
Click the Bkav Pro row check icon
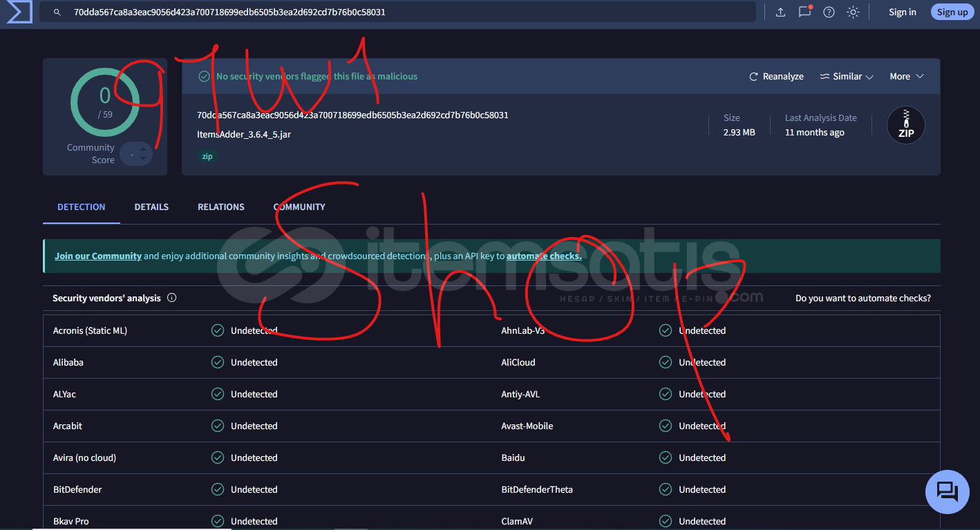[x=218, y=521]
